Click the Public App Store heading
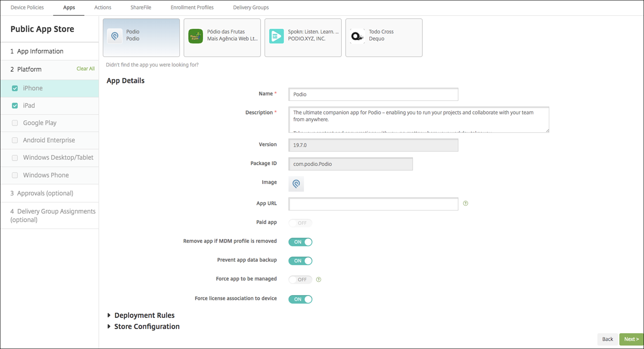The image size is (644, 349). pos(42,29)
